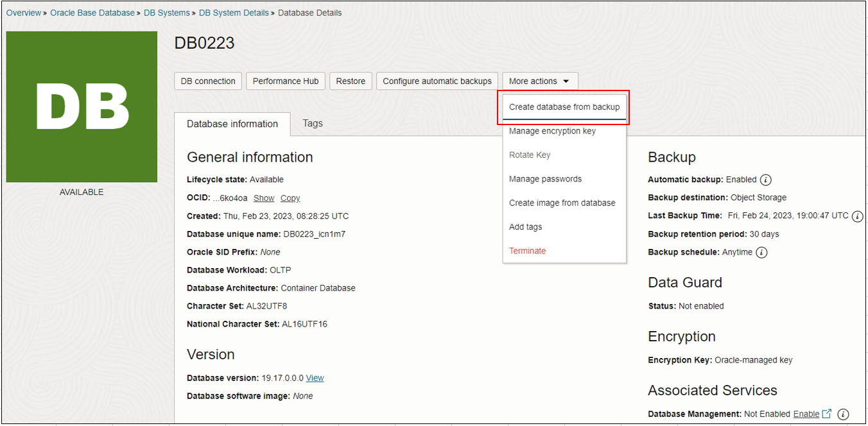Click the Lifecycle state Available value
The width and height of the screenshot is (868, 426).
[266, 180]
